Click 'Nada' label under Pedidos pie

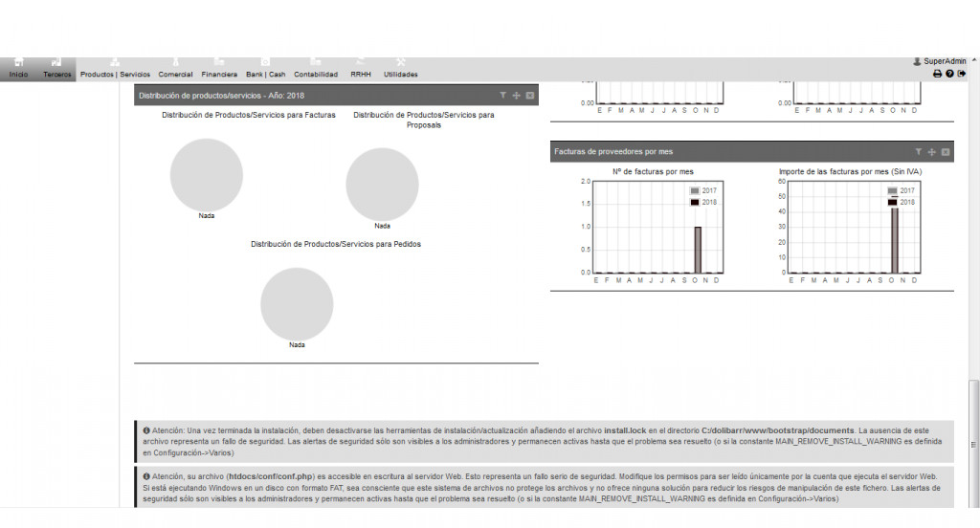[297, 345]
